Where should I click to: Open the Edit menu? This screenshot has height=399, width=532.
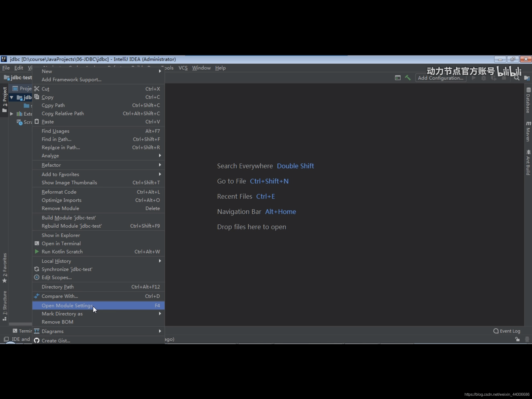click(x=18, y=68)
